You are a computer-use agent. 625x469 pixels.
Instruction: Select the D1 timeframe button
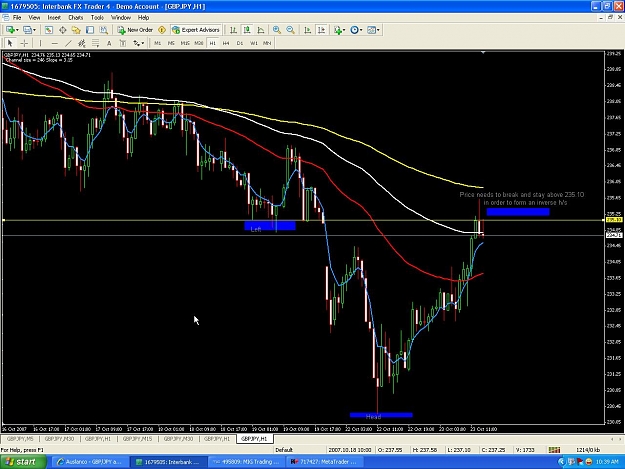240,43
